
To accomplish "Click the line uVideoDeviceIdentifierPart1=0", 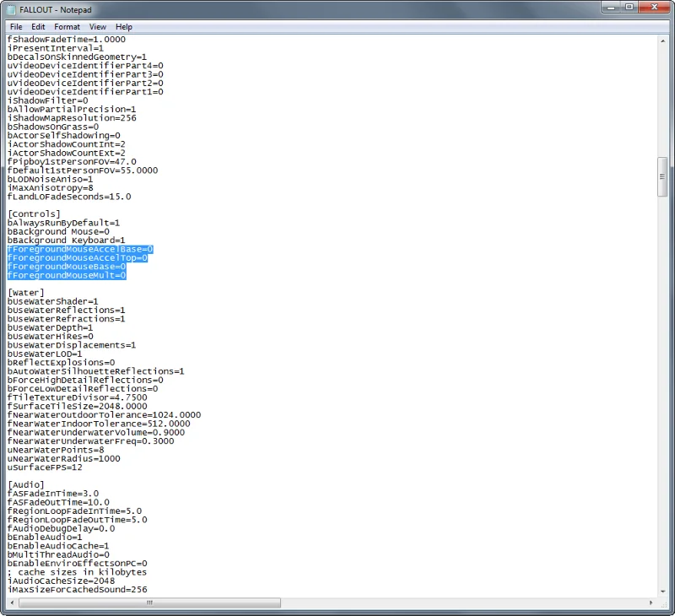I will [85, 92].
